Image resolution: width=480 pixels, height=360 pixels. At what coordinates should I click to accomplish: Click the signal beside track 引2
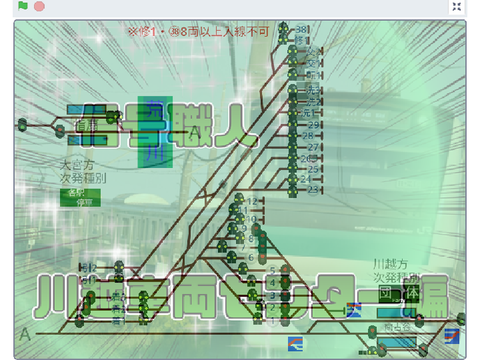pos(118,267)
